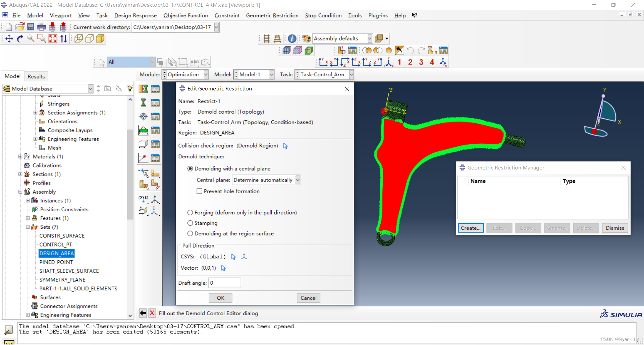
Task: Open the Geometric Restriction menu
Action: coord(272,15)
